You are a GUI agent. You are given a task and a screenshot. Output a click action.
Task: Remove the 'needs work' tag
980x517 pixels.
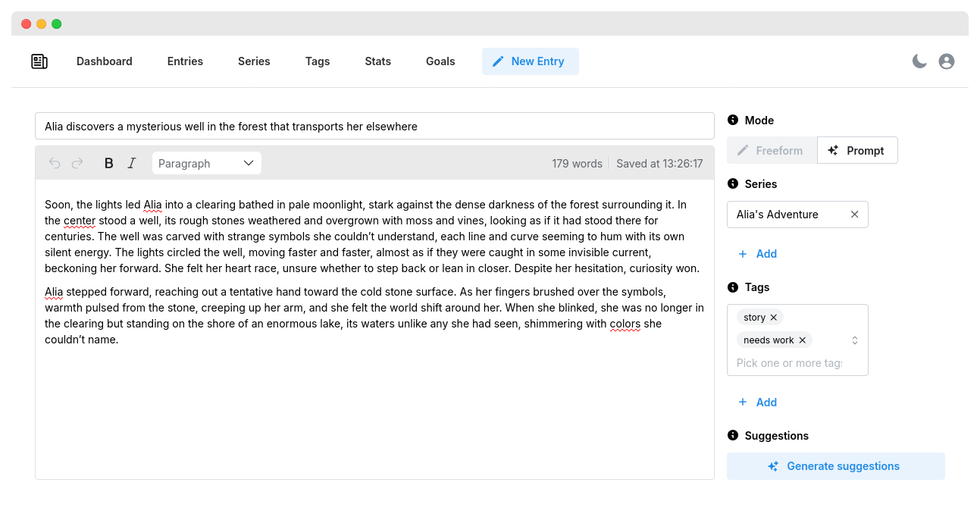[x=803, y=340]
